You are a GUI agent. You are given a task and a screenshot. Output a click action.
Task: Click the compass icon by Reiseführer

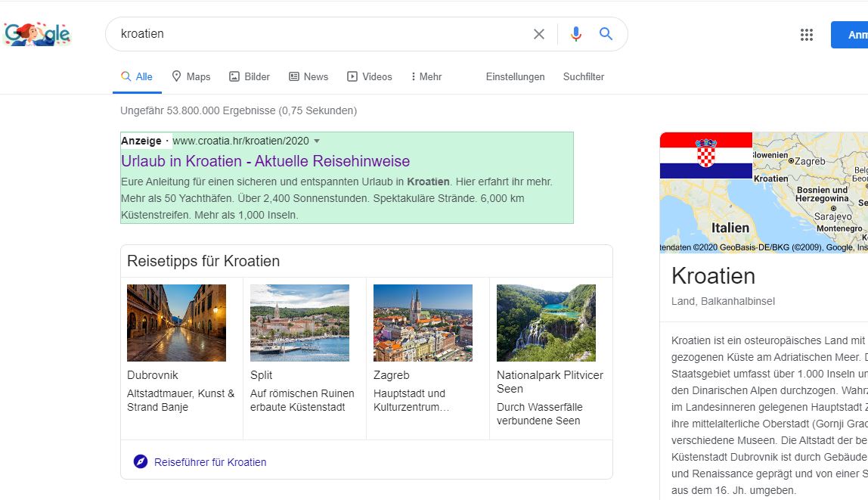click(x=140, y=462)
